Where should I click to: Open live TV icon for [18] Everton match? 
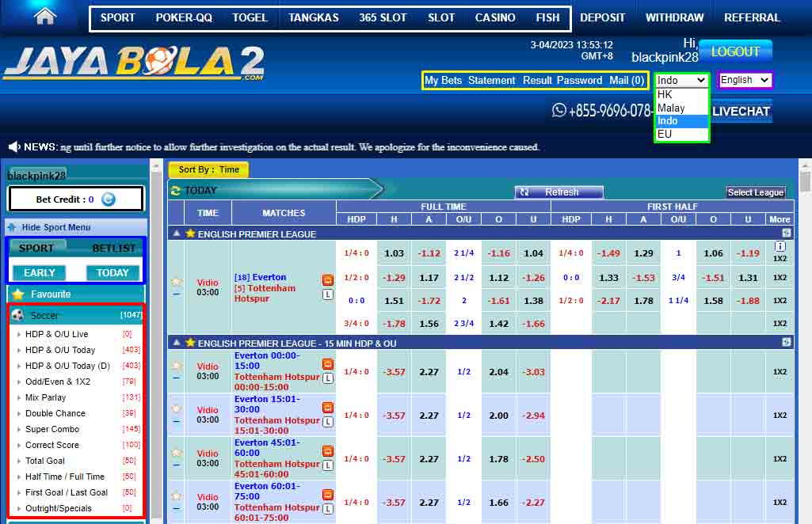click(328, 280)
